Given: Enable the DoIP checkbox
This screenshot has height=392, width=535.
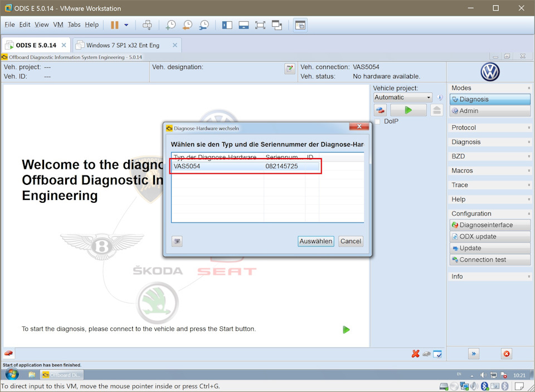Looking at the screenshot, I should [377, 122].
